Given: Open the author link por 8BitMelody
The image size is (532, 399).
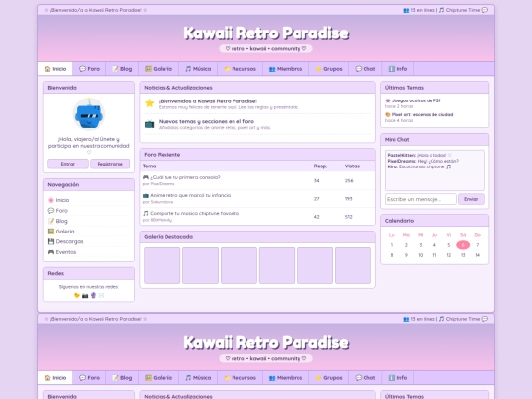Looking at the screenshot, I should [x=158, y=220].
